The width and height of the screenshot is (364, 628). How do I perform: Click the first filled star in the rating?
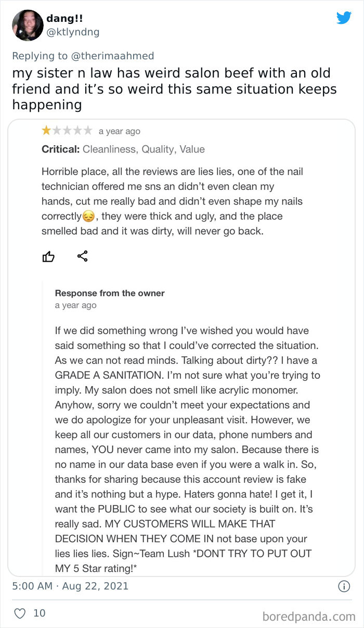(46, 131)
